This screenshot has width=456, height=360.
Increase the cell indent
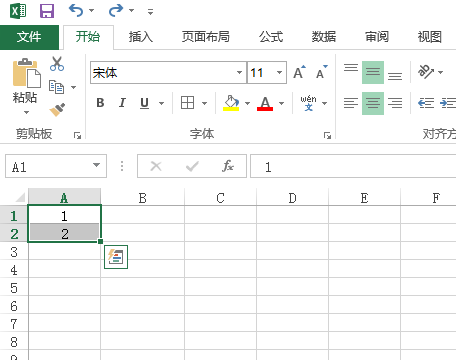447,103
